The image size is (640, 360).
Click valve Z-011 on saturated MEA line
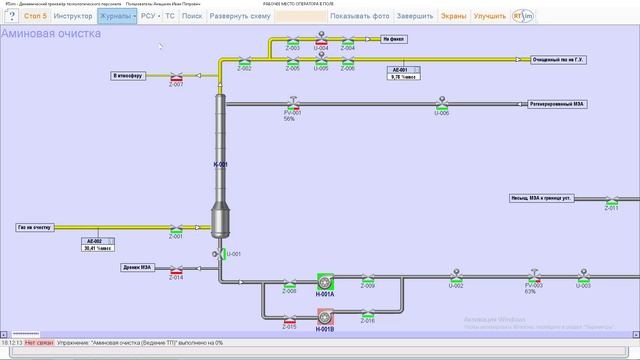611,200
